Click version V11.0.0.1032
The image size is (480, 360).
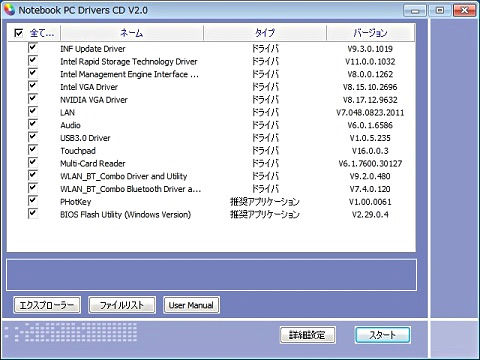[370, 62]
